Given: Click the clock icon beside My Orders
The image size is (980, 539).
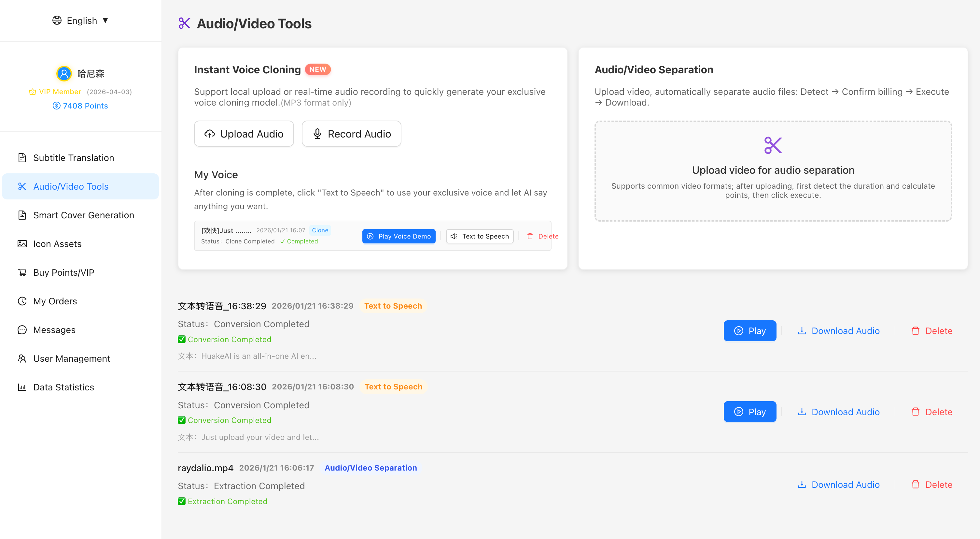Looking at the screenshot, I should point(22,301).
